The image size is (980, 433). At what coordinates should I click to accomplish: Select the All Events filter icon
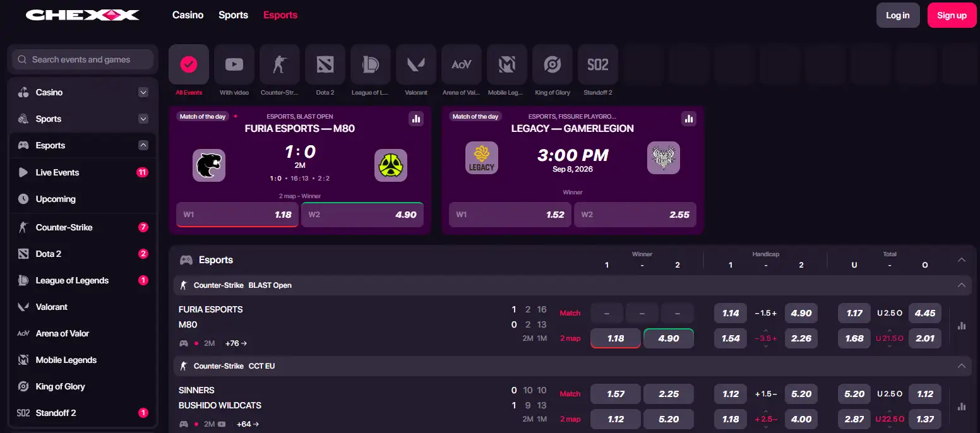[189, 64]
